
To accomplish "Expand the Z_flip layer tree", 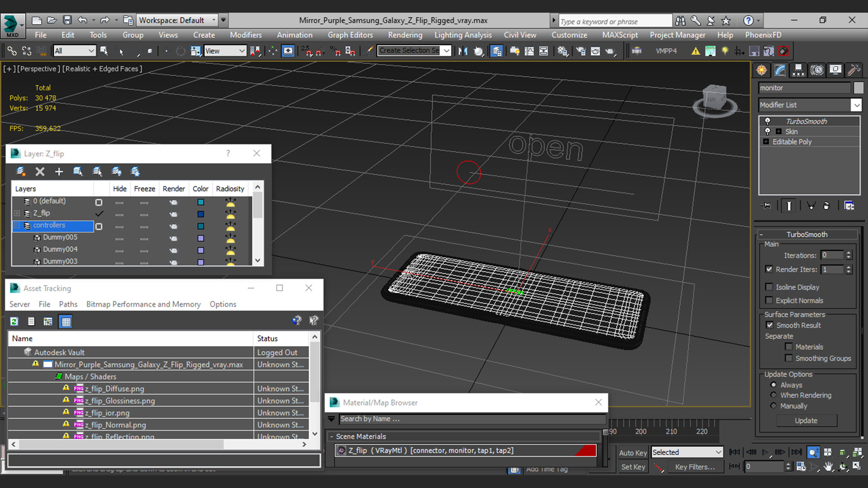I will 17,213.
